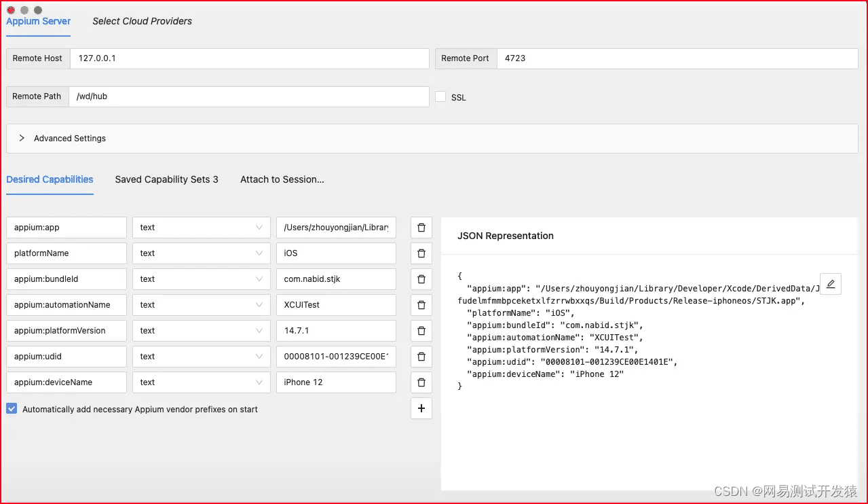868x504 pixels.
Task: Open type dropdown for appium:udid
Action: click(x=202, y=357)
